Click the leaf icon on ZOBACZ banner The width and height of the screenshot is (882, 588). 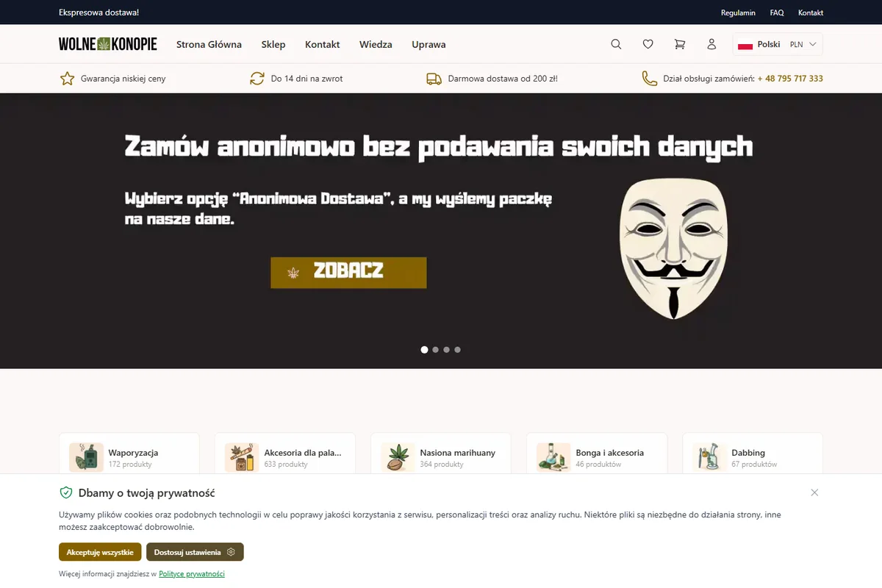point(294,273)
